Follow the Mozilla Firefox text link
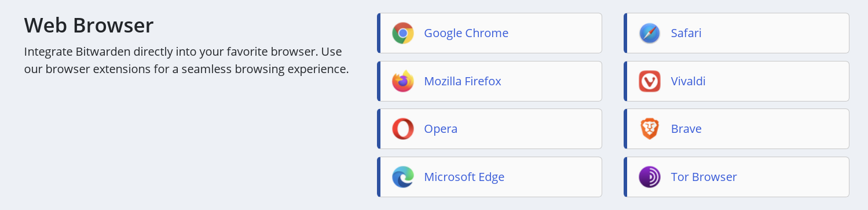This screenshot has width=868, height=210. pyautogui.click(x=463, y=81)
